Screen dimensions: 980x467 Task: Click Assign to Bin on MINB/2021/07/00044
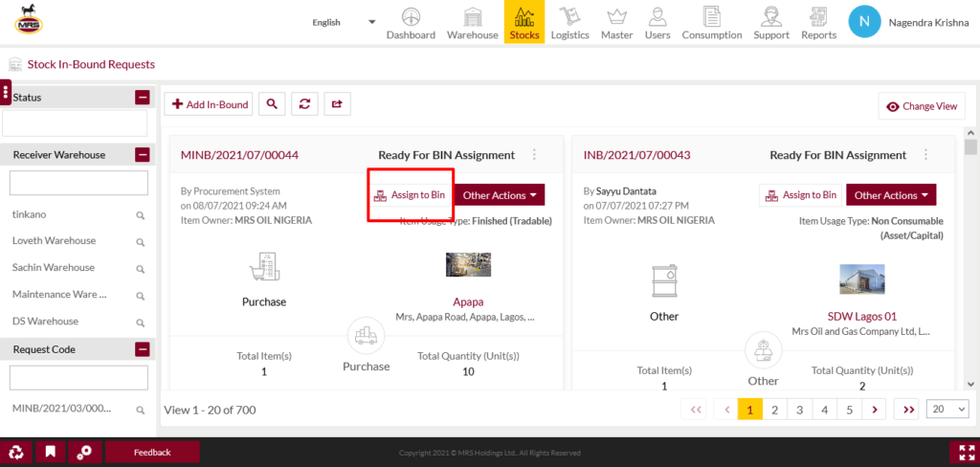(409, 195)
